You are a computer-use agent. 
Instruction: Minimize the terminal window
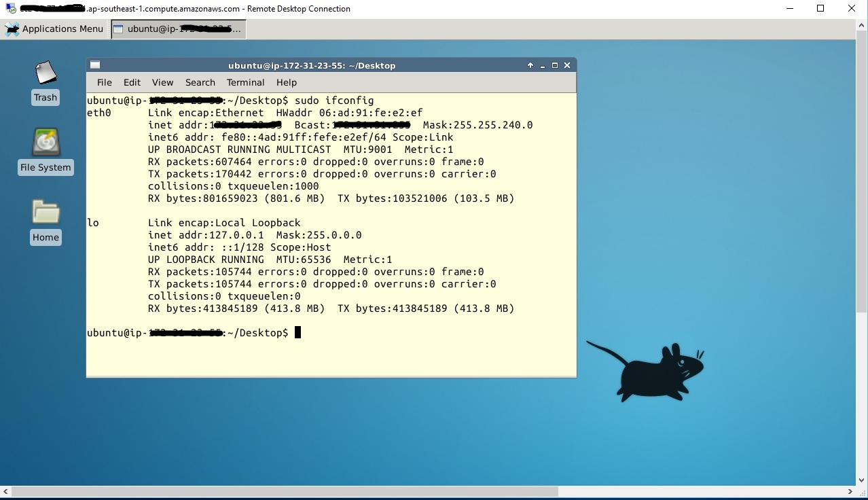pyautogui.click(x=543, y=66)
